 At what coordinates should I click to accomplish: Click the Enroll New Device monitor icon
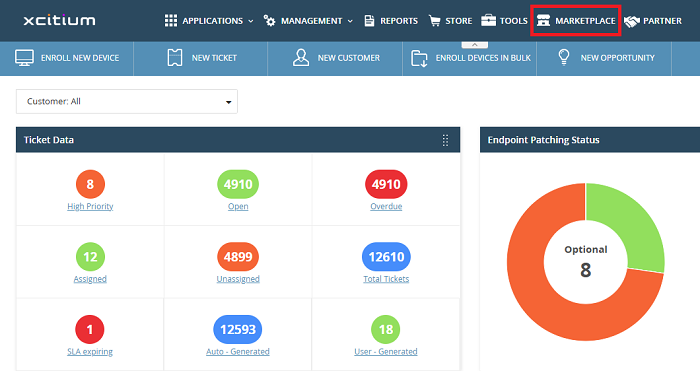coord(24,58)
